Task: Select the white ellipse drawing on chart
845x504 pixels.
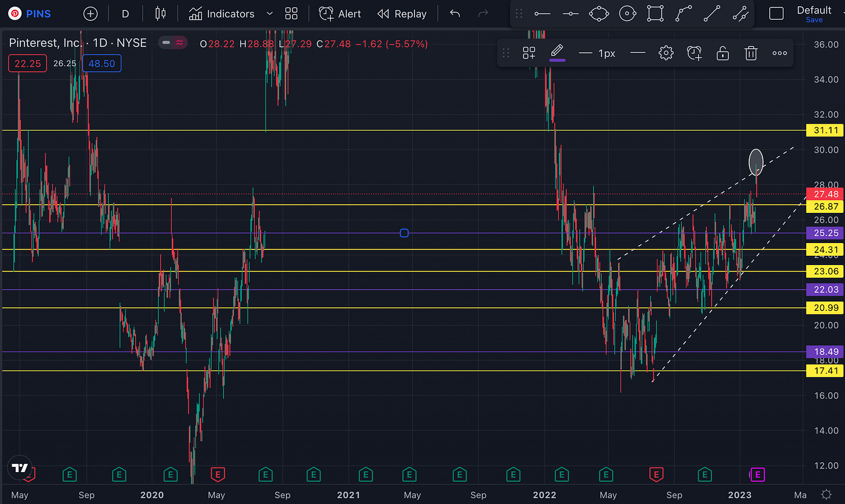Action: [756, 162]
